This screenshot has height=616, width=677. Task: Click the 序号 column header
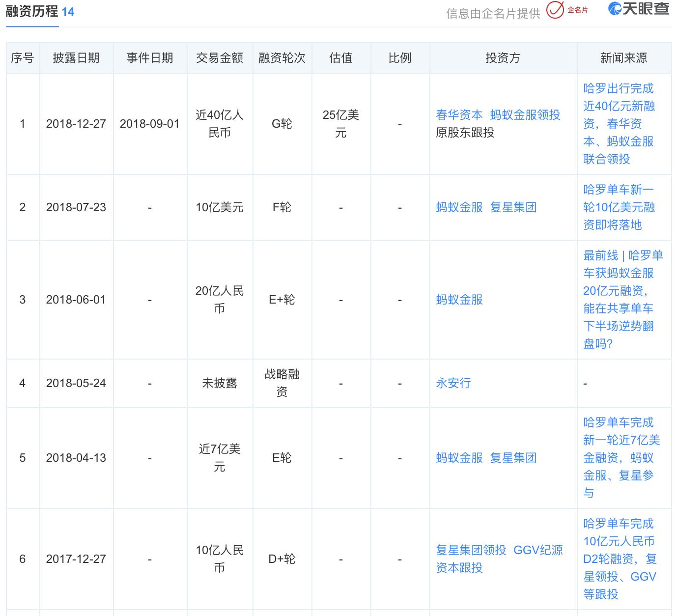[23, 58]
